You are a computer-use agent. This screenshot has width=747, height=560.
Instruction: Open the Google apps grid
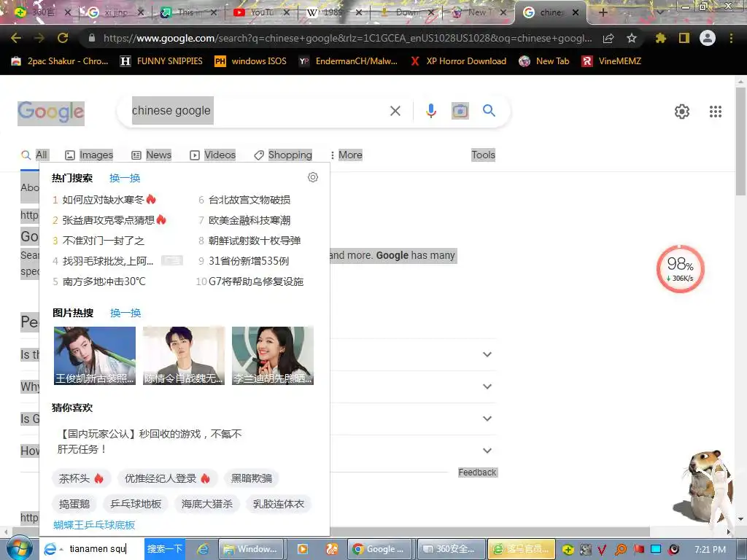(x=716, y=112)
